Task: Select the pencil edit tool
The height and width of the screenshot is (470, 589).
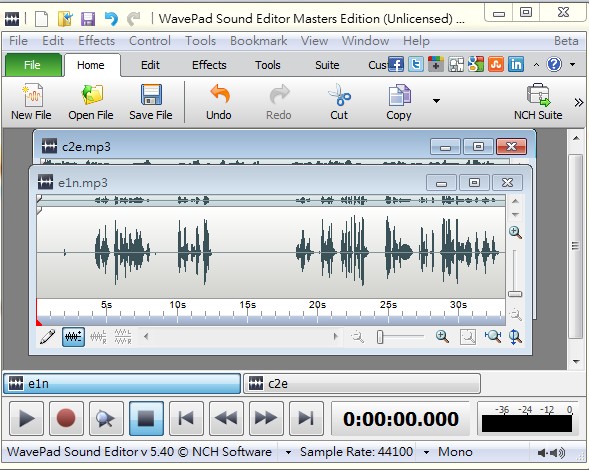Action: tap(48, 337)
